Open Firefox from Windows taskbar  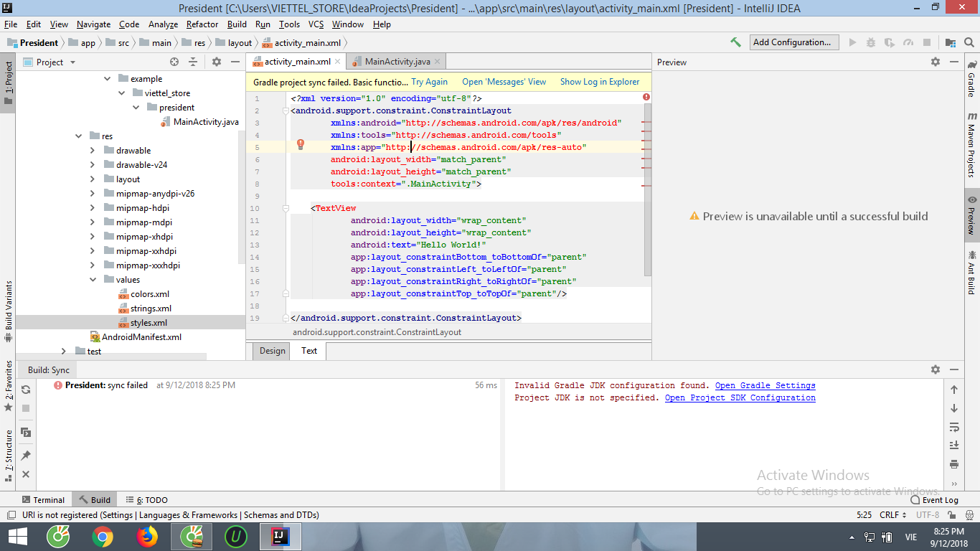coord(147,536)
